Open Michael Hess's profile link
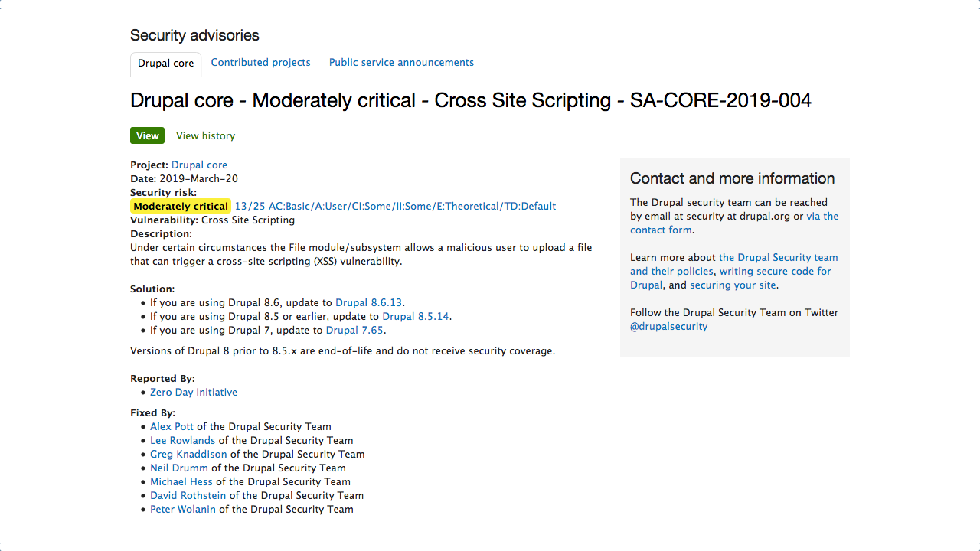980x551 pixels. tap(181, 481)
